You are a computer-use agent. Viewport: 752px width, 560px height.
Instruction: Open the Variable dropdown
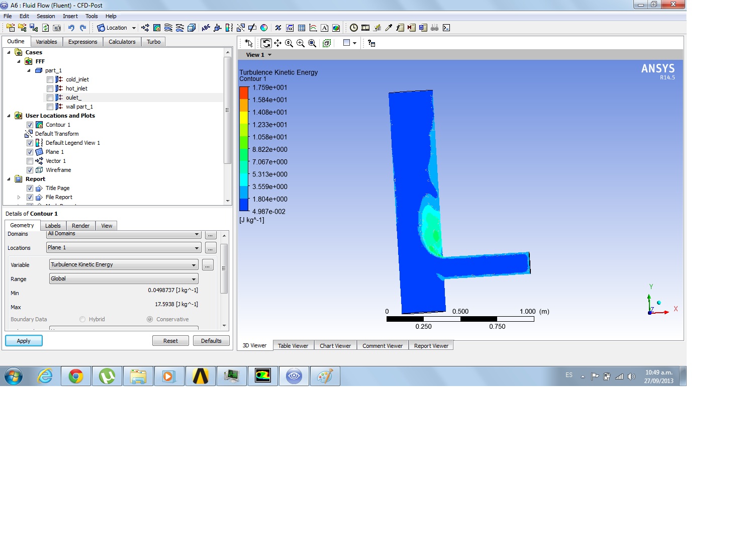(x=124, y=264)
